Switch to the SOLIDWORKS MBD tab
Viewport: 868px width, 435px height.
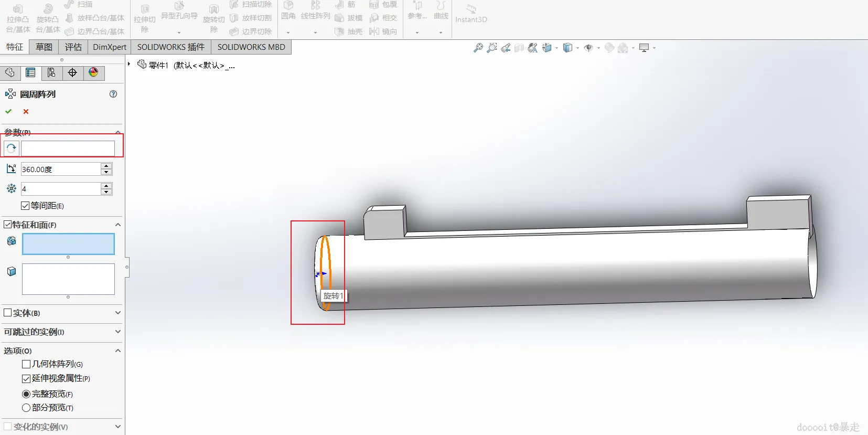tap(251, 47)
